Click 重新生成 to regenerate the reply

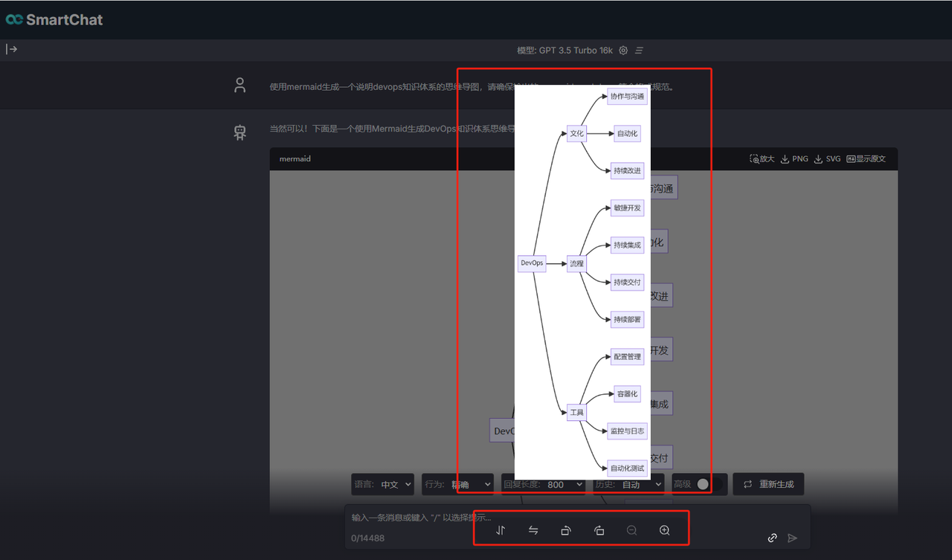pyautogui.click(x=768, y=484)
